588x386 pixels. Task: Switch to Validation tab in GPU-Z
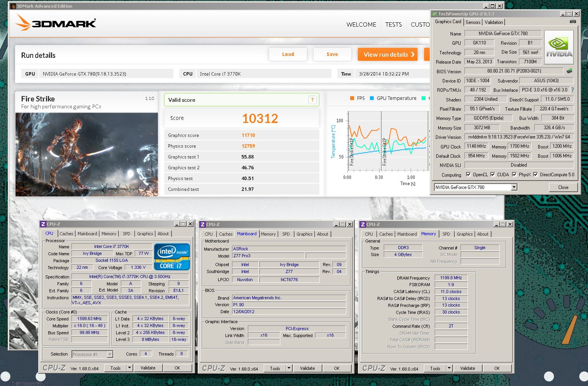pyautogui.click(x=494, y=22)
